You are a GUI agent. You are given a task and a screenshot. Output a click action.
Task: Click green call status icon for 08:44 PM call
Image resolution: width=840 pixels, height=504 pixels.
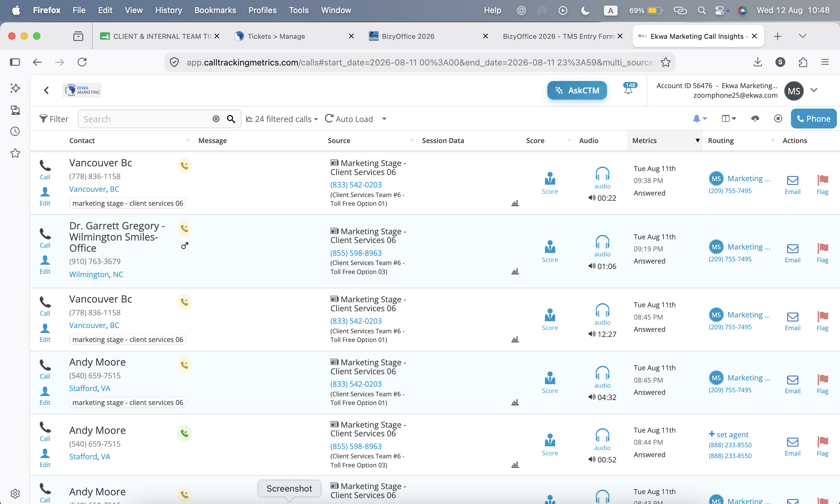click(184, 433)
